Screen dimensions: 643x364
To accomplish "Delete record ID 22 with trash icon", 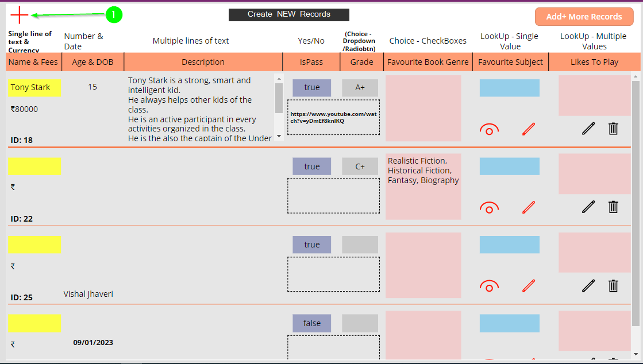I will coord(613,207).
